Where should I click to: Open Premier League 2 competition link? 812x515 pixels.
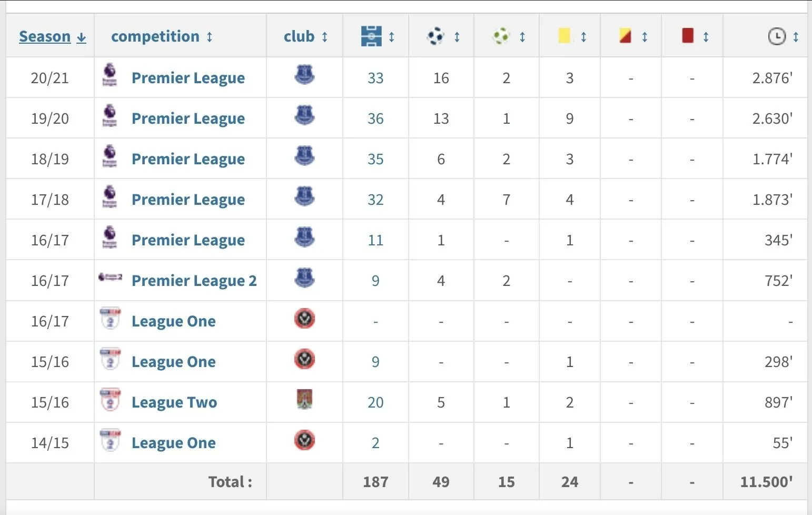[x=194, y=281]
